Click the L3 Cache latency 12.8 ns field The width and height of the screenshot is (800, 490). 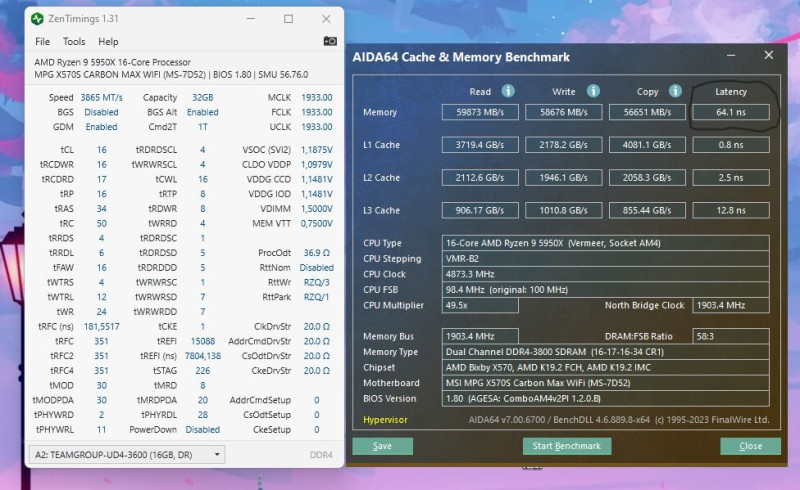coord(731,210)
